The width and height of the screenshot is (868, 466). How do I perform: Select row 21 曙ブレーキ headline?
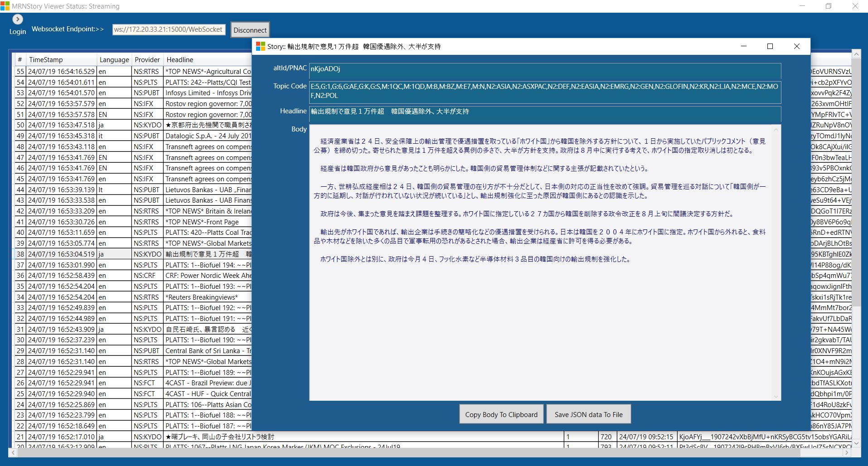point(364,437)
